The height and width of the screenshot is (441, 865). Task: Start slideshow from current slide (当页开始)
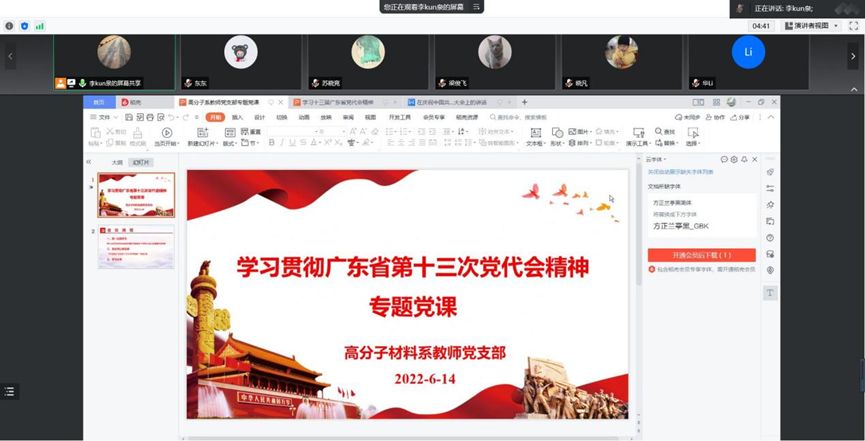[x=166, y=136]
